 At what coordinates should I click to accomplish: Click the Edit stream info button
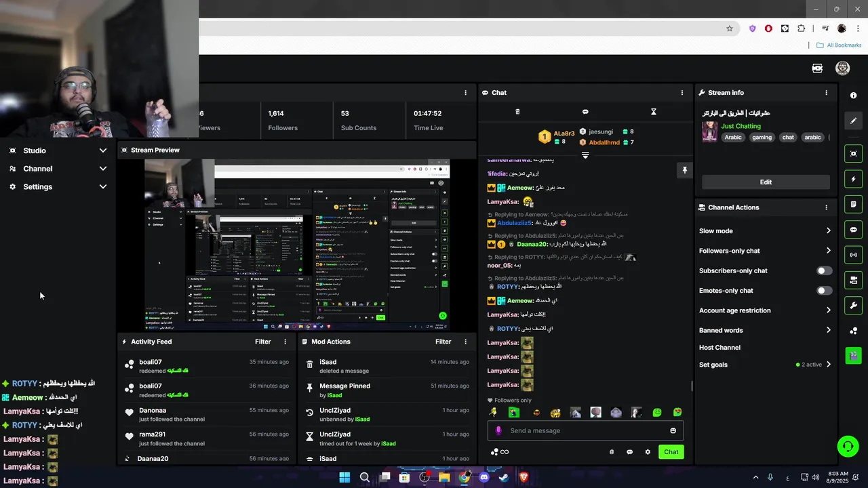[x=766, y=182]
